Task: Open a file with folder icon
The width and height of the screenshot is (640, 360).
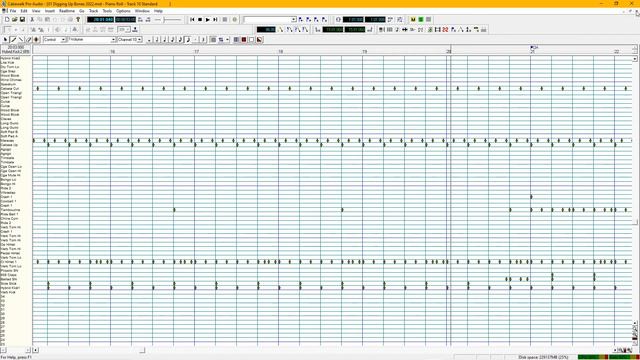Action: pyautogui.click(x=15, y=20)
